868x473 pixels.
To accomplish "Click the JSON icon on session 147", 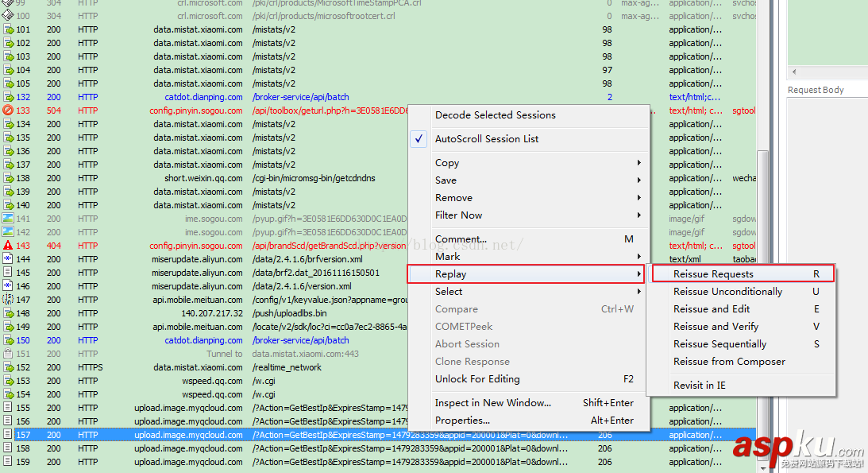I will 8,300.
